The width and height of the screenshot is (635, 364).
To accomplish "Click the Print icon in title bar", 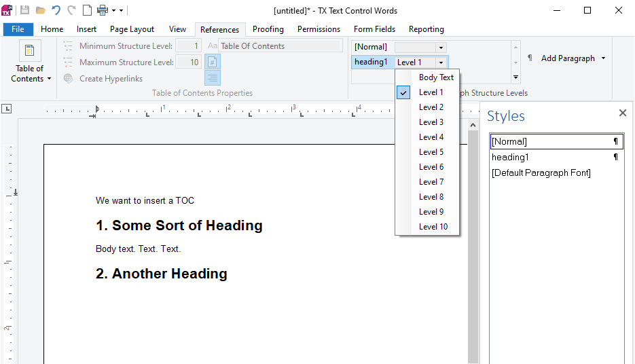I will [x=103, y=11].
